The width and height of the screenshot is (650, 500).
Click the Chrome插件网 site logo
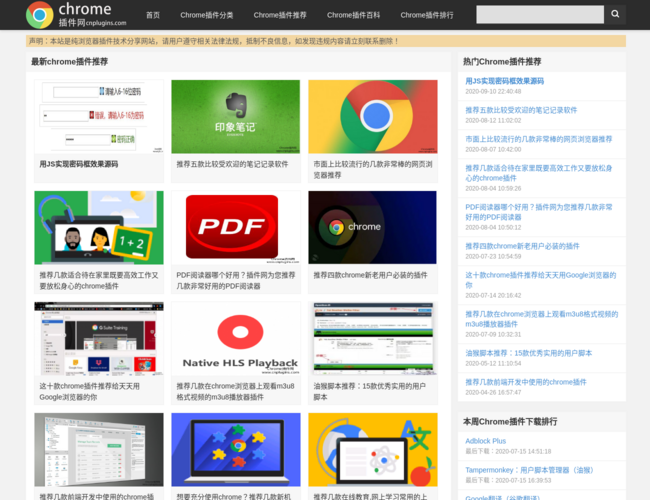(77, 15)
